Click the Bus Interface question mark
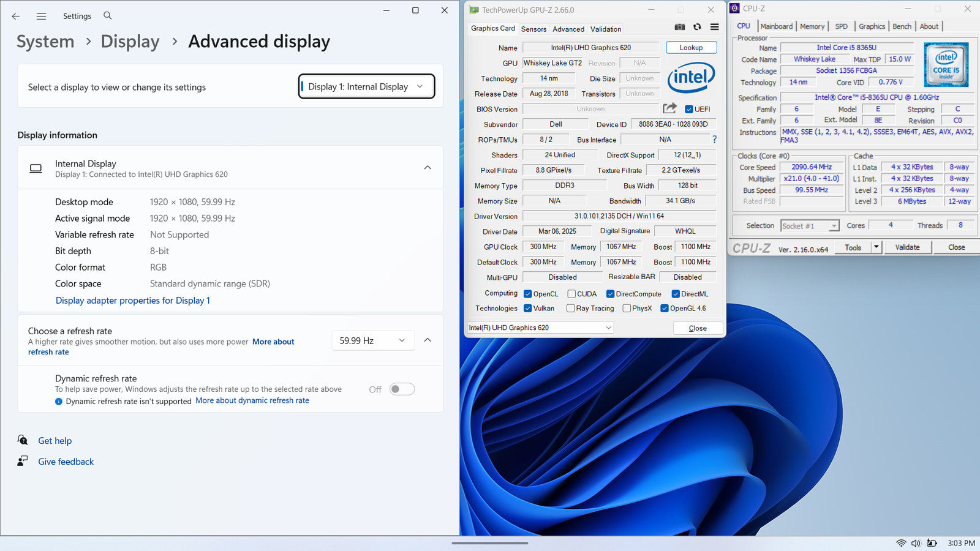980x551 pixels. [714, 140]
